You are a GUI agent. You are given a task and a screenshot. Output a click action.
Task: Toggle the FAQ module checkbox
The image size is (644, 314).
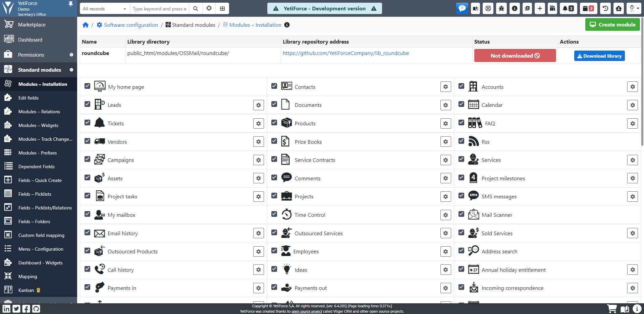click(462, 122)
